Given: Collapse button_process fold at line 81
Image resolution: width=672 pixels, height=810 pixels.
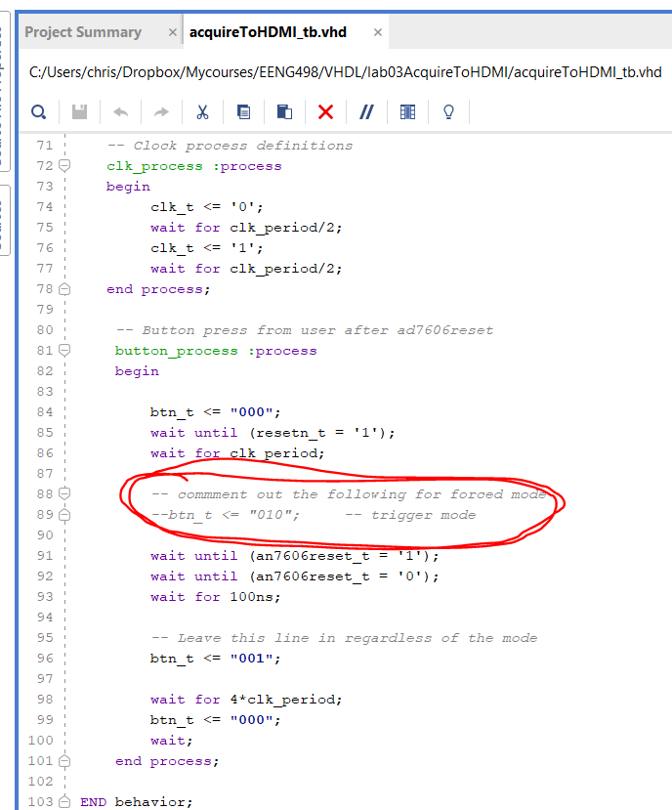Looking at the screenshot, I should pos(64,351).
